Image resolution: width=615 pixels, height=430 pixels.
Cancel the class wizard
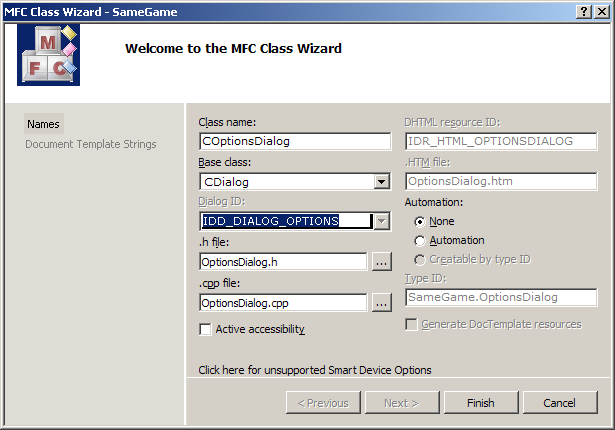tap(560, 403)
